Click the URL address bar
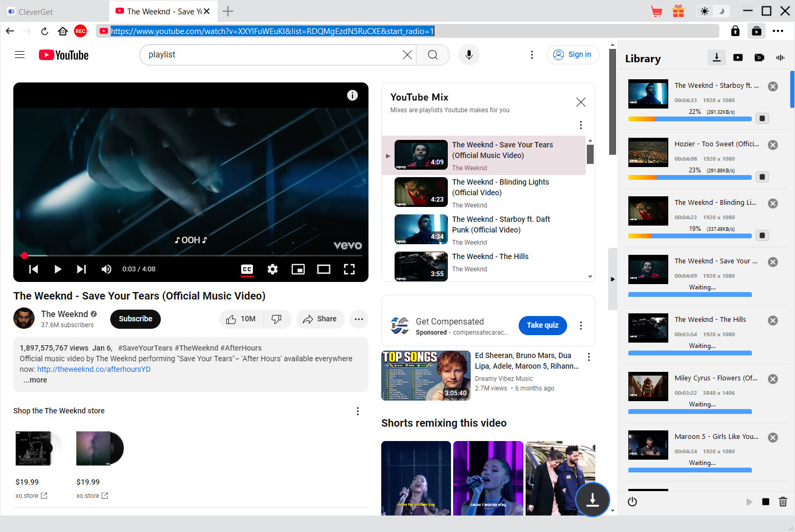Viewport: 795px width, 532px height. [407, 31]
